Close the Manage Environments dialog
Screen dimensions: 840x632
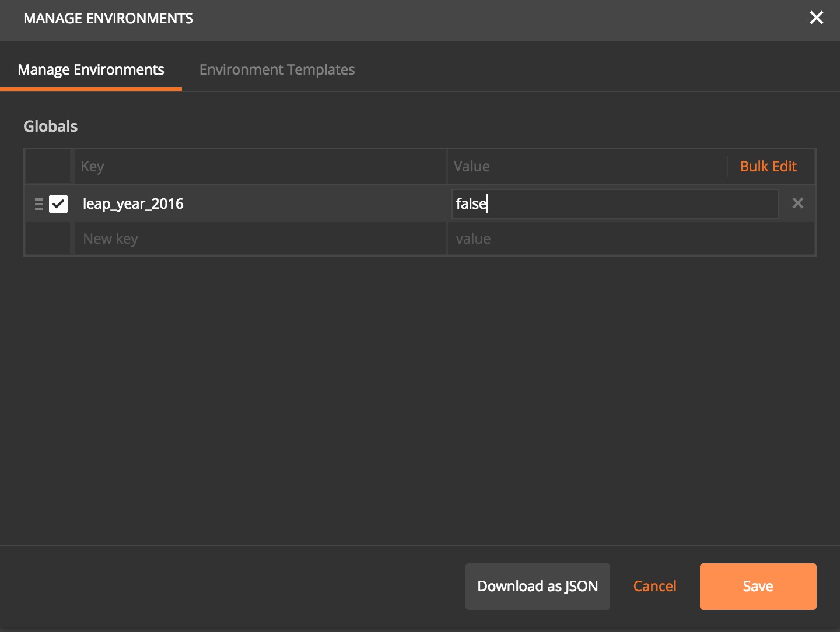(817, 18)
